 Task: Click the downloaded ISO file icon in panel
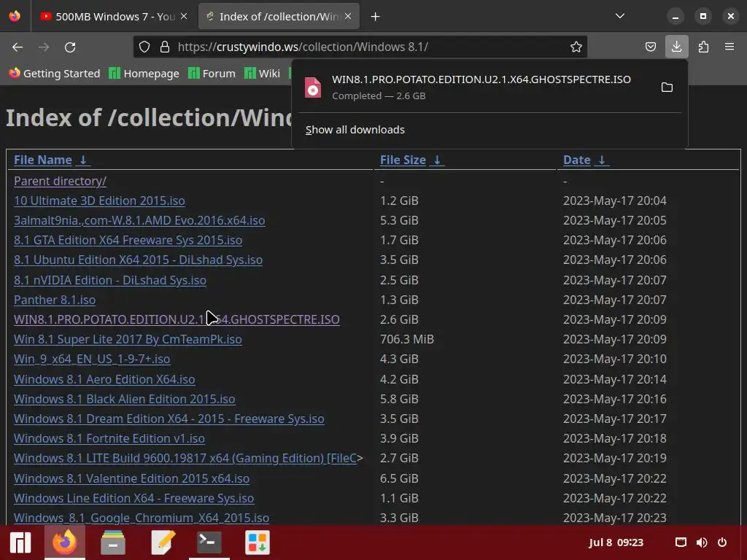click(x=313, y=87)
